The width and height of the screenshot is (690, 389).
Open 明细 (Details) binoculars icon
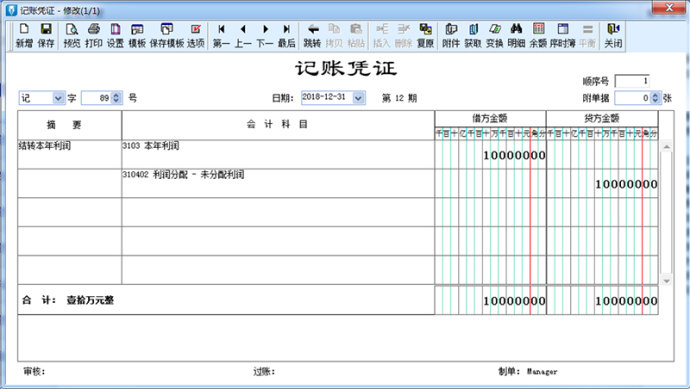[x=516, y=35]
